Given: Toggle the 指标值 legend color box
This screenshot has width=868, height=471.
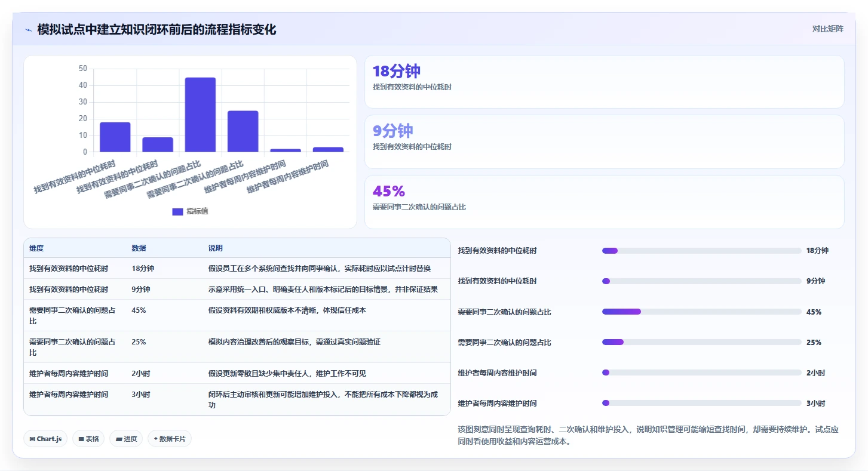Looking at the screenshot, I should [177, 211].
